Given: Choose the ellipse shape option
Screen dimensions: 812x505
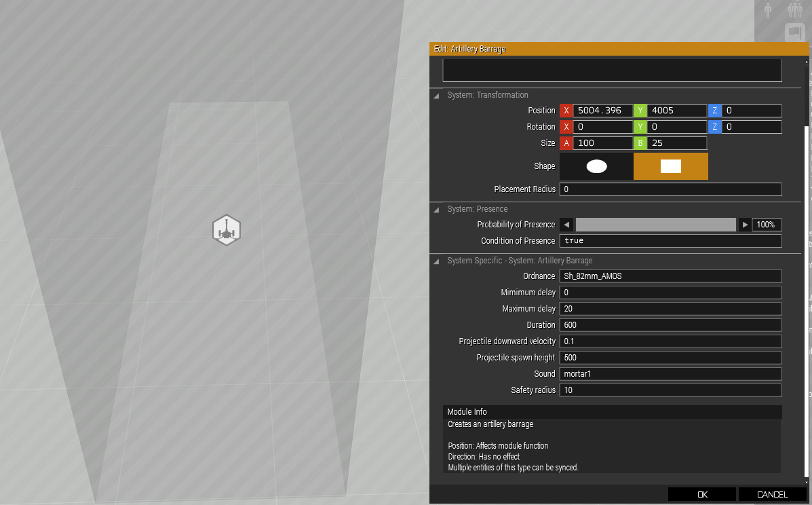Looking at the screenshot, I should click(x=596, y=166).
